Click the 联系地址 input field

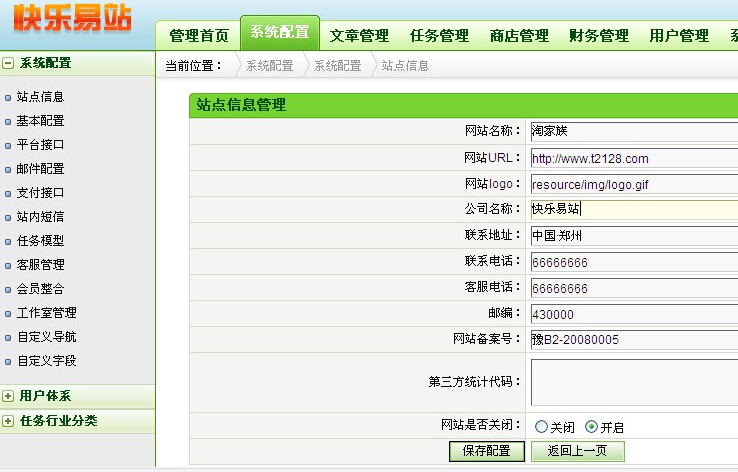pyautogui.click(x=634, y=236)
